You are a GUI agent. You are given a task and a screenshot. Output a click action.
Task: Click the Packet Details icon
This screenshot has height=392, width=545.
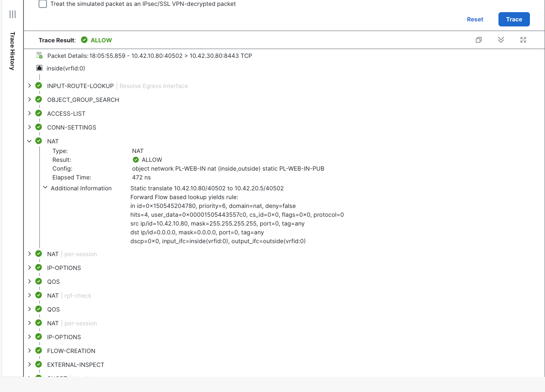(39, 55)
